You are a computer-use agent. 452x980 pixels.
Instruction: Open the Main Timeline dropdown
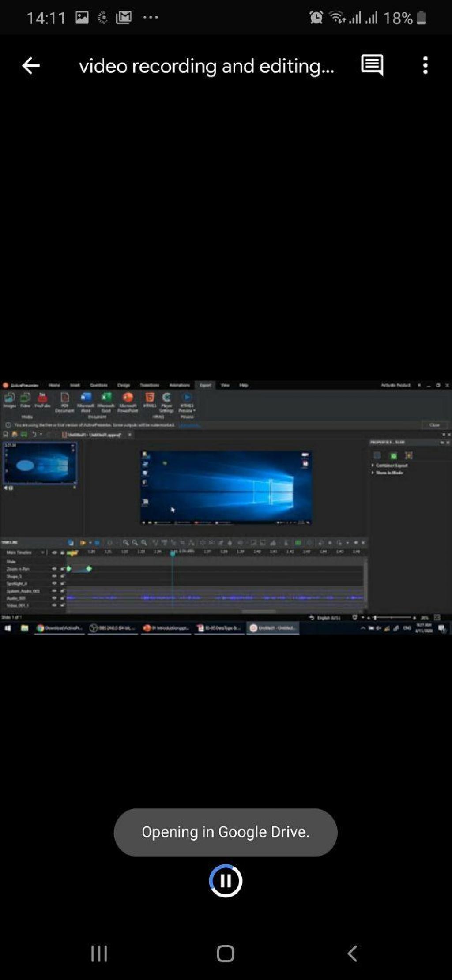click(42, 552)
